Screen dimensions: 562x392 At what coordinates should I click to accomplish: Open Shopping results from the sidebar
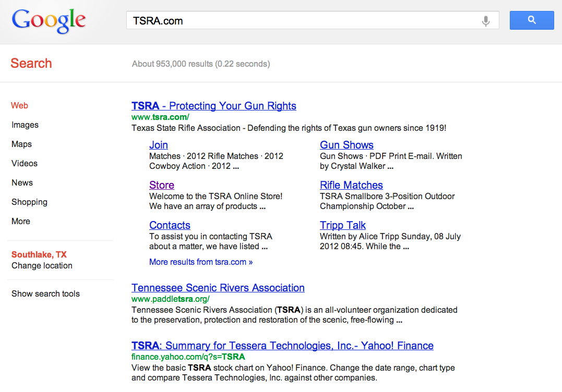pyautogui.click(x=29, y=202)
